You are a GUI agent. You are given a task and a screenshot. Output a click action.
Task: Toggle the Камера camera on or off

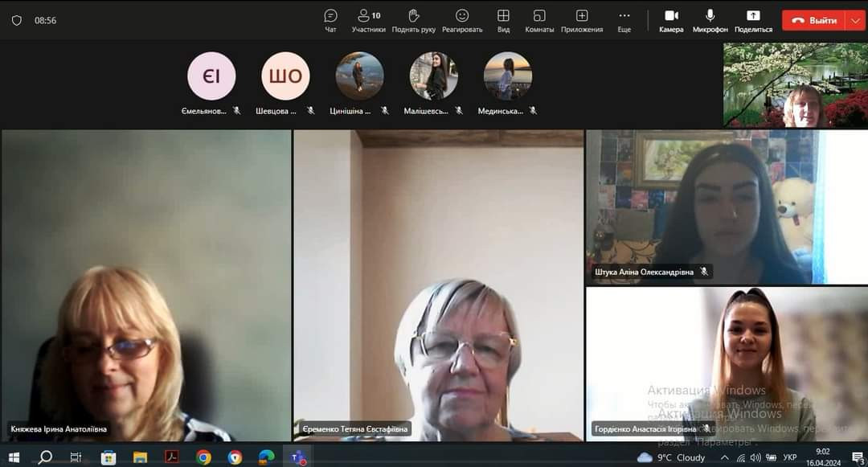click(671, 20)
